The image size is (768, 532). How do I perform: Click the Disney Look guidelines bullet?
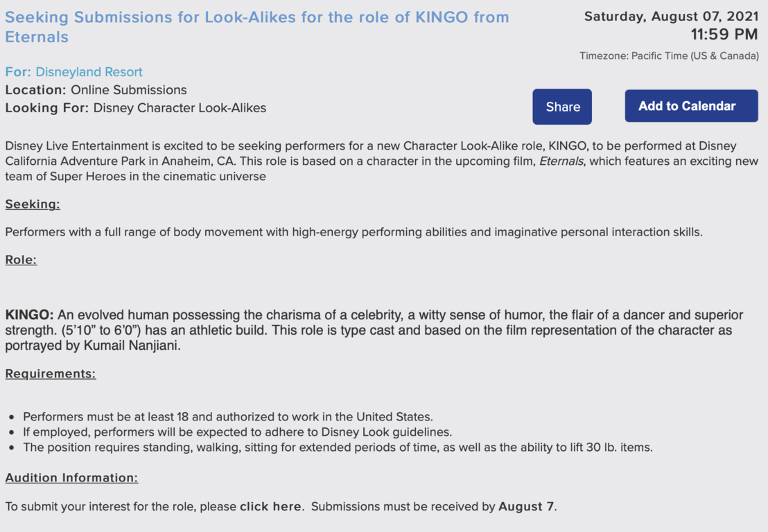[x=238, y=432]
